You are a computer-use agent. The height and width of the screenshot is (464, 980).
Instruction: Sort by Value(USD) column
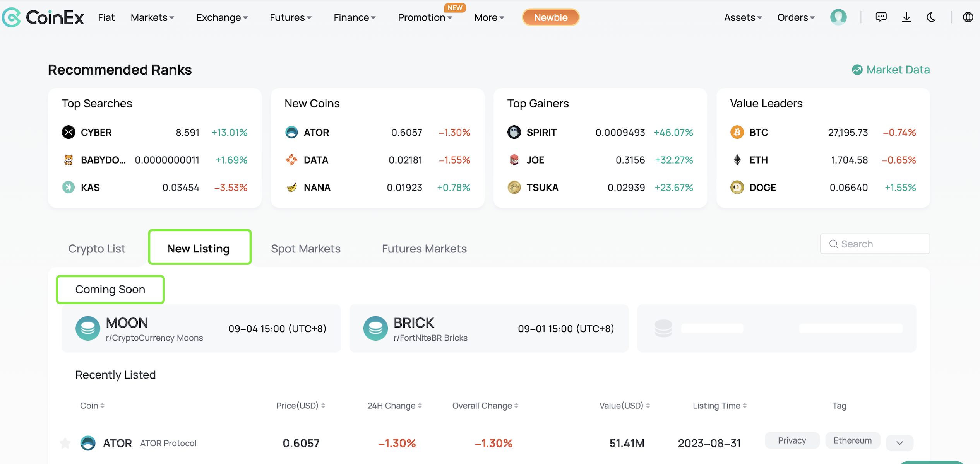625,406
